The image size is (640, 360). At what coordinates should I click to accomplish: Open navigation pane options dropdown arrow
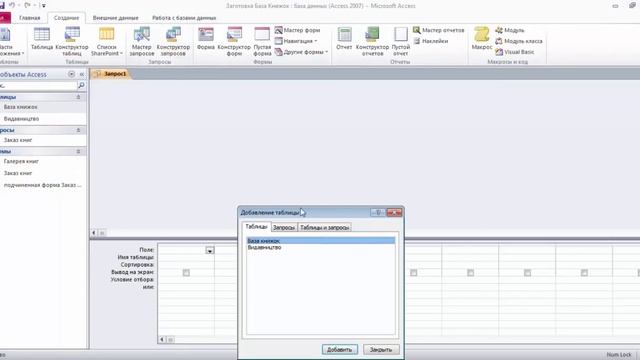pyautogui.click(x=71, y=74)
